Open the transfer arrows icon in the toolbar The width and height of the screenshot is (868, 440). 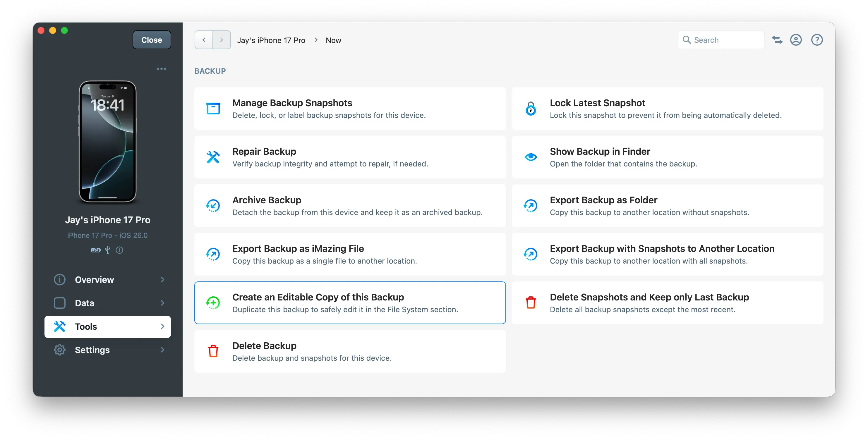[777, 40]
